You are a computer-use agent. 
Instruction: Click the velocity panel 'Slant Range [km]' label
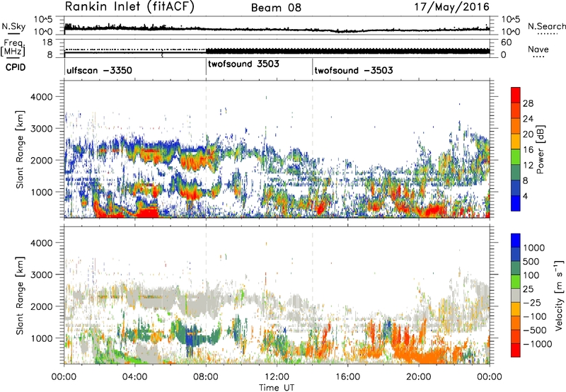pos(20,296)
